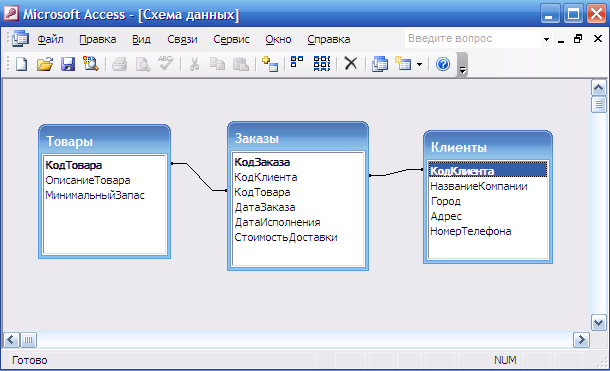Click the Print icon in the toolbar
The height and width of the screenshot is (371, 610).
coord(119,63)
